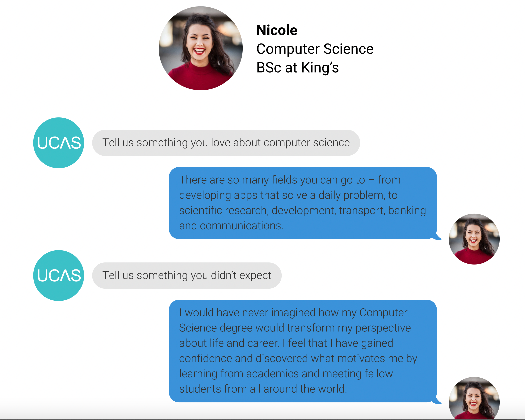Screen dimensions: 525x420
Task: Click the line "students from all around the world."
Action: 263,389
